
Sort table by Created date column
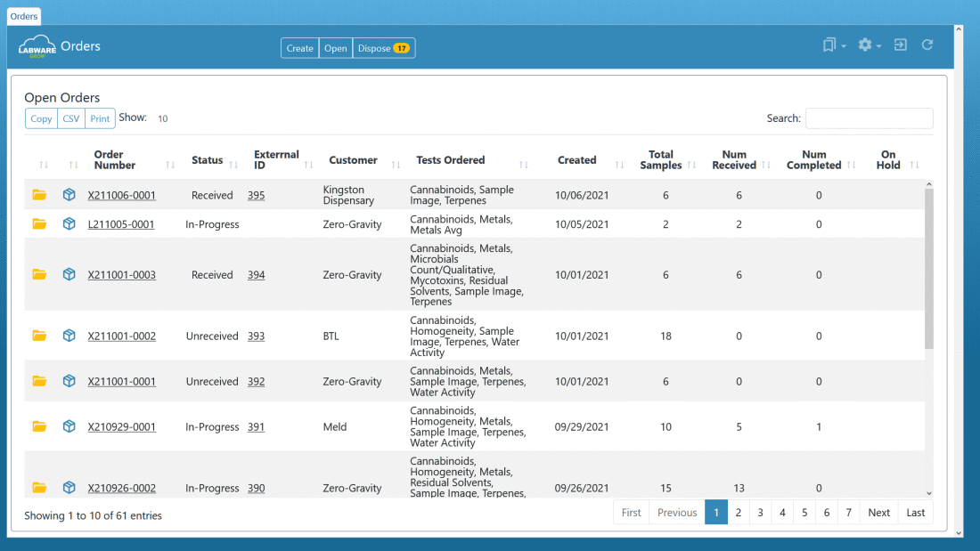pyautogui.click(x=588, y=160)
